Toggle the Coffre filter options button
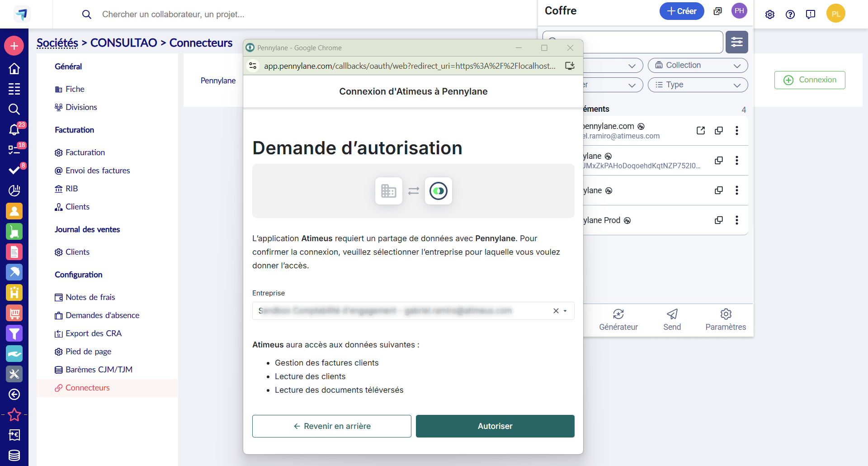This screenshot has width=868, height=466. (737, 42)
